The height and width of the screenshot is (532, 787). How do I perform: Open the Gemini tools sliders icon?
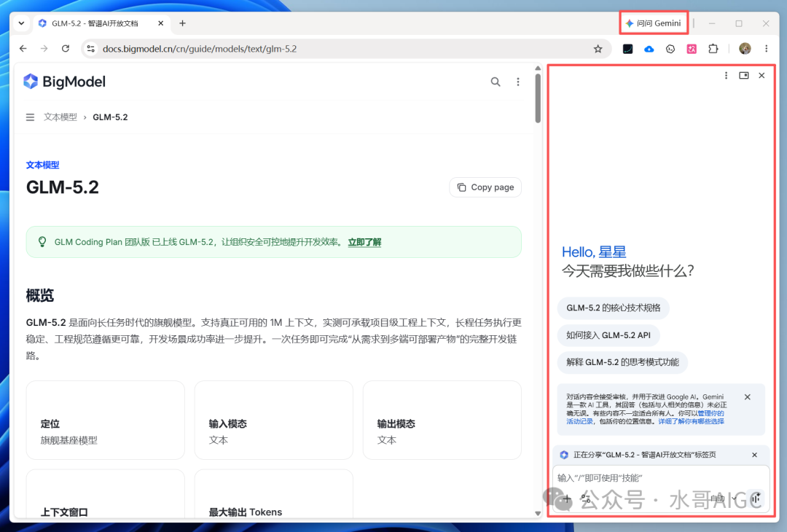point(586,499)
